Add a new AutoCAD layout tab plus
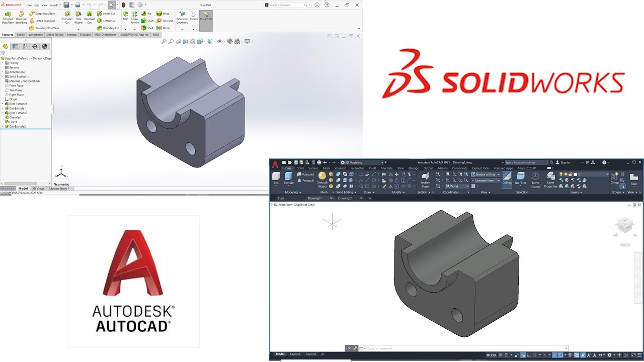Viewport: 644px width, 362px height. 323,354
